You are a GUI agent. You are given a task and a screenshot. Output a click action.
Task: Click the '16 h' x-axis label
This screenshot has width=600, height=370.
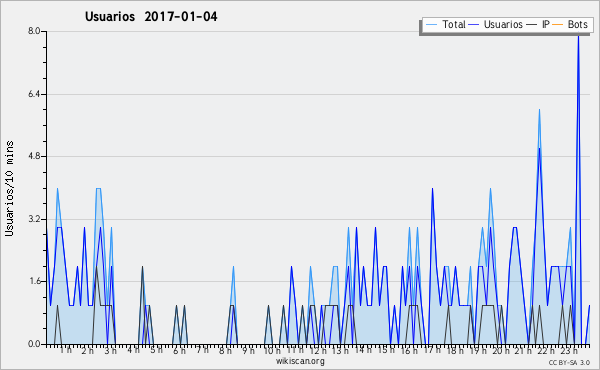pos(409,350)
